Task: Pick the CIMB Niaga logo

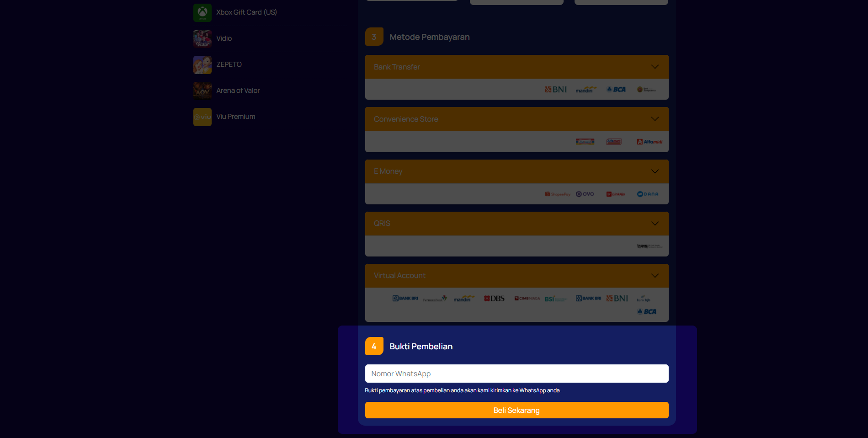Action: [527, 299]
